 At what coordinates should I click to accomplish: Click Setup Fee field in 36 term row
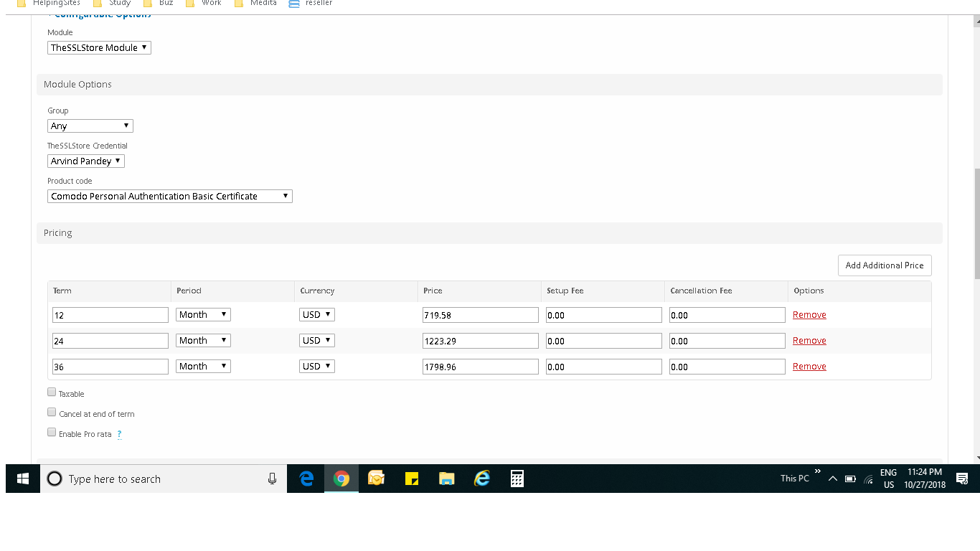pos(604,367)
